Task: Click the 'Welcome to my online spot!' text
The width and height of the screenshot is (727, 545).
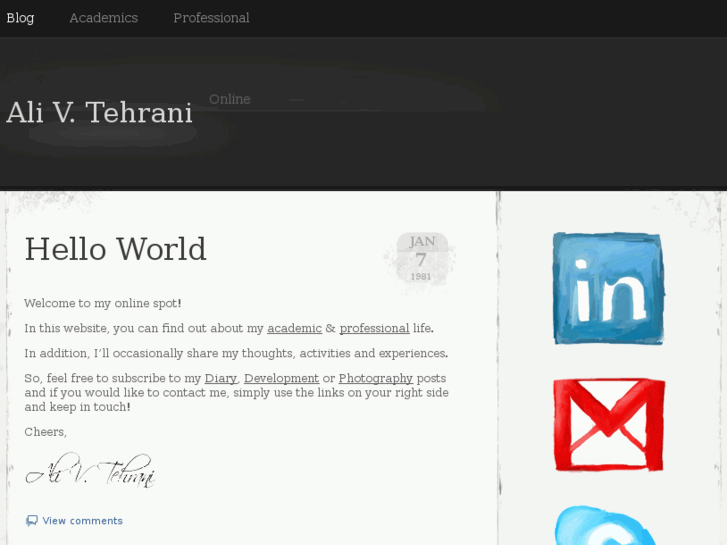Action: coord(103,303)
